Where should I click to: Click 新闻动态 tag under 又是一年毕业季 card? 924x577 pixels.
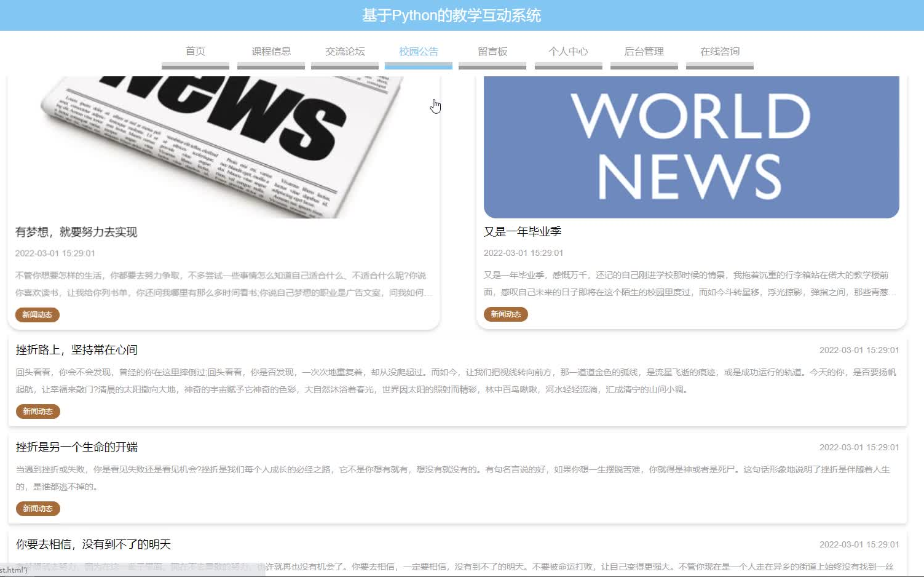pyautogui.click(x=506, y=314)
